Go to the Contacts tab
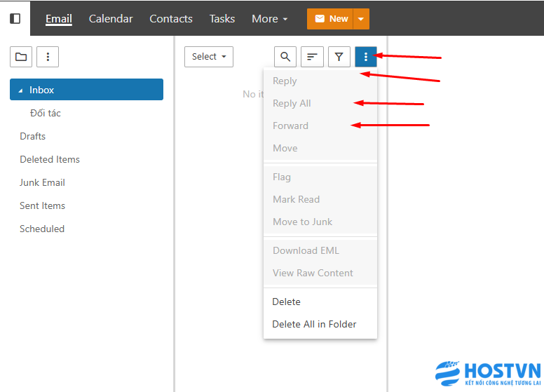The height and width of the screenshot is (392, 544). coord(171,19)
